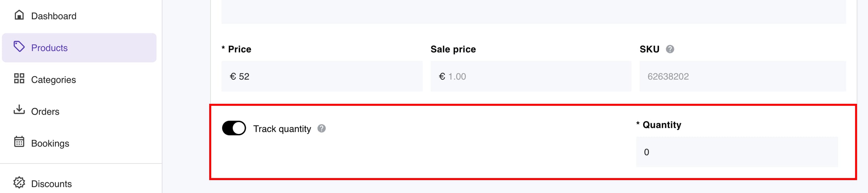The height and width of the screenshot is (193, 868).
Task: Disable the Track quantity switch
Action: pos(234,128)
